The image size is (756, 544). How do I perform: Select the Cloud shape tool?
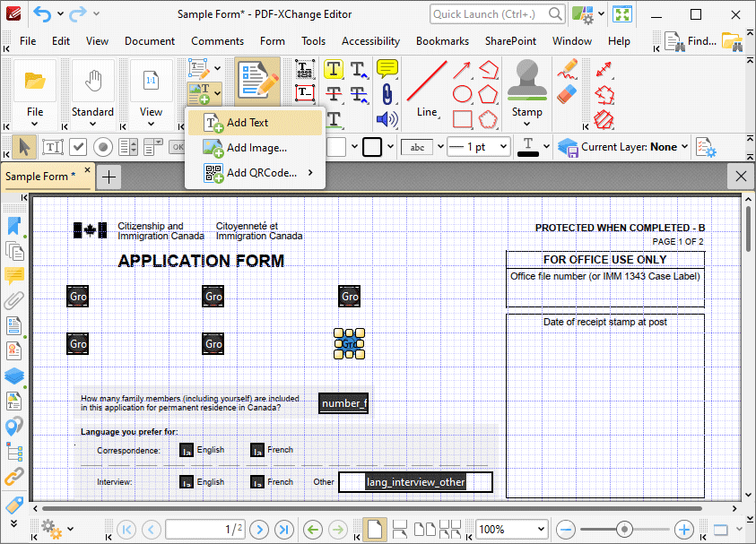click(488, 119)
